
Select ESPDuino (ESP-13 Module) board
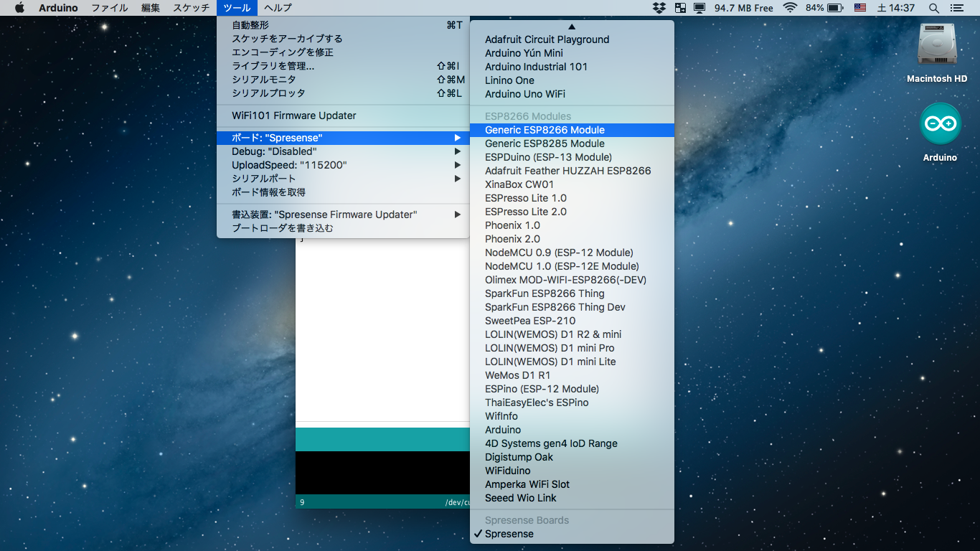coord(572,157)
